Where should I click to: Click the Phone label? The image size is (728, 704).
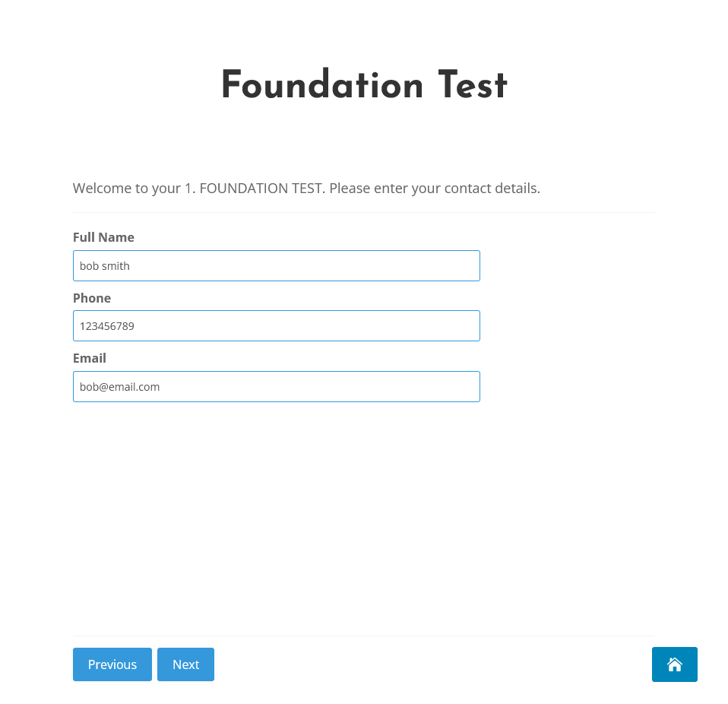point(92,298)
